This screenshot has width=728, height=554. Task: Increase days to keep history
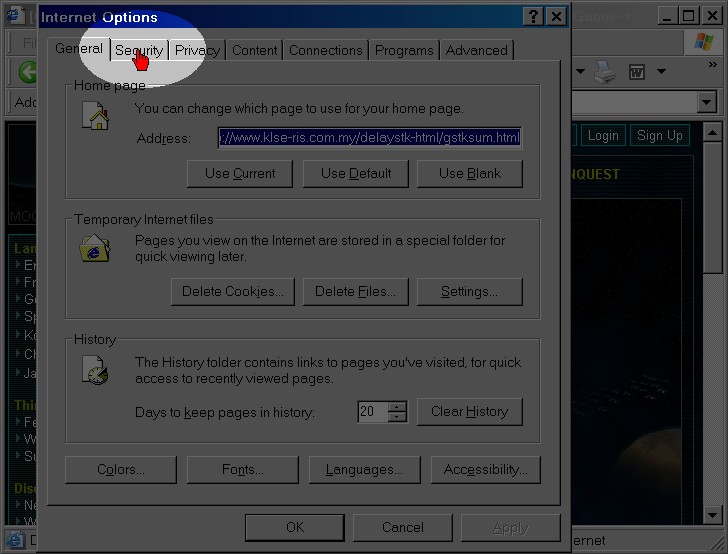click(x=398, y=406)
